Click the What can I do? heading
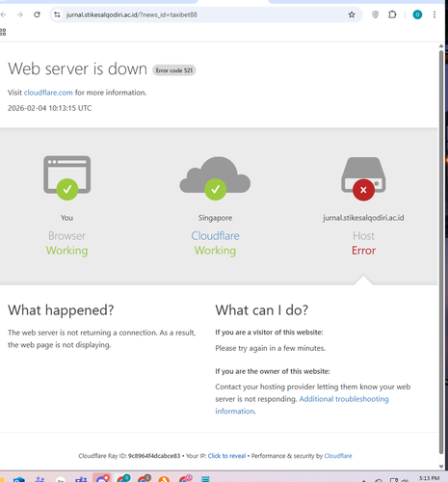Screen dimensions: 448x482 coord(262,310)
